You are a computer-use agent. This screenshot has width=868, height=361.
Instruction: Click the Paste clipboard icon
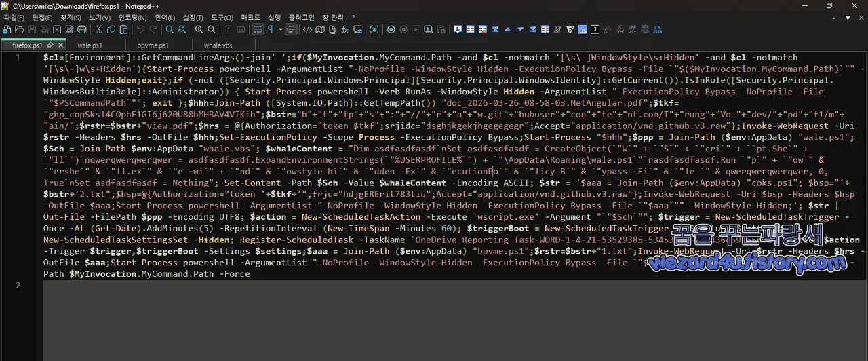point(124,30)
